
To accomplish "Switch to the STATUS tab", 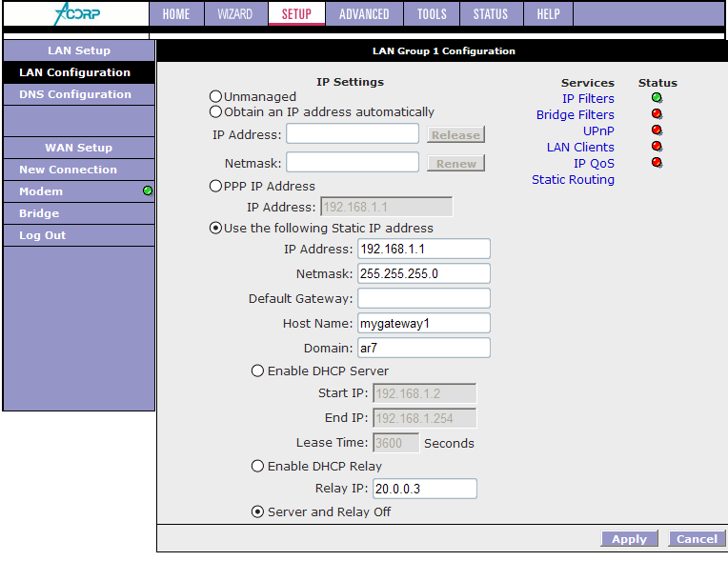I will coord(491,14).
